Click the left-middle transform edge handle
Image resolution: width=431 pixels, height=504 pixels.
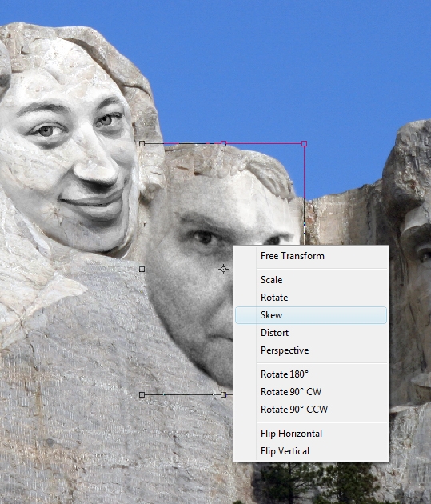(x=142, y=269)
